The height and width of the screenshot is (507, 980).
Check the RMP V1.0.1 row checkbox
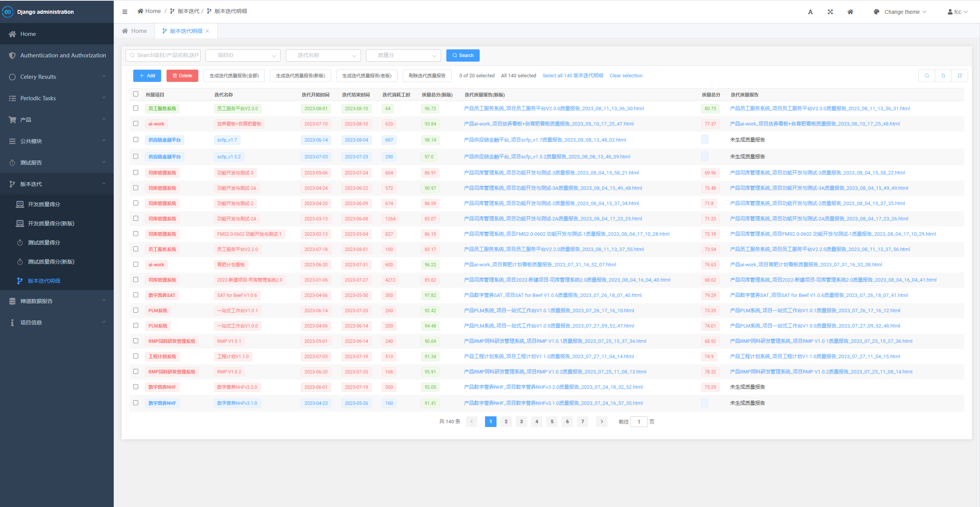click(136, 341)
